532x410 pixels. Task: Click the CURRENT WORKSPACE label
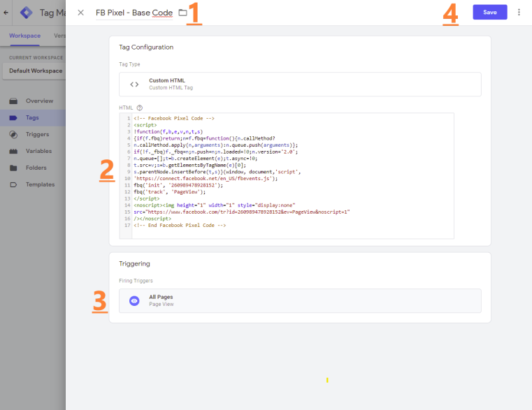[x=36, y=58]
